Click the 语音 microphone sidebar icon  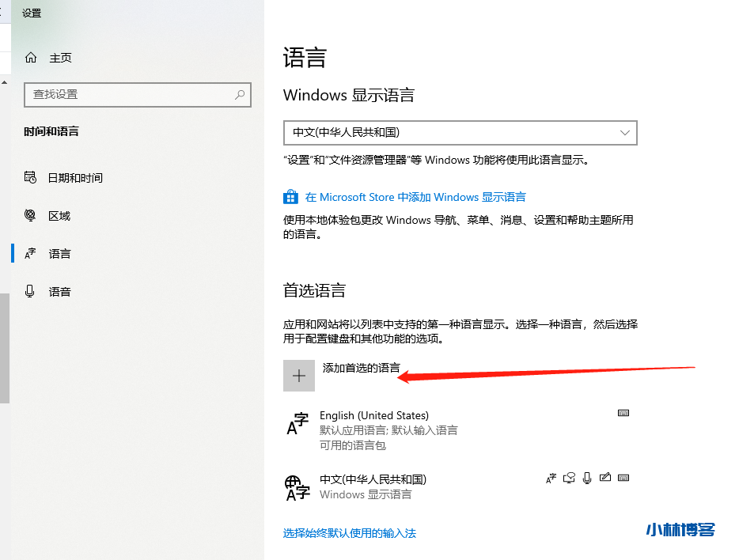[30, 291]
